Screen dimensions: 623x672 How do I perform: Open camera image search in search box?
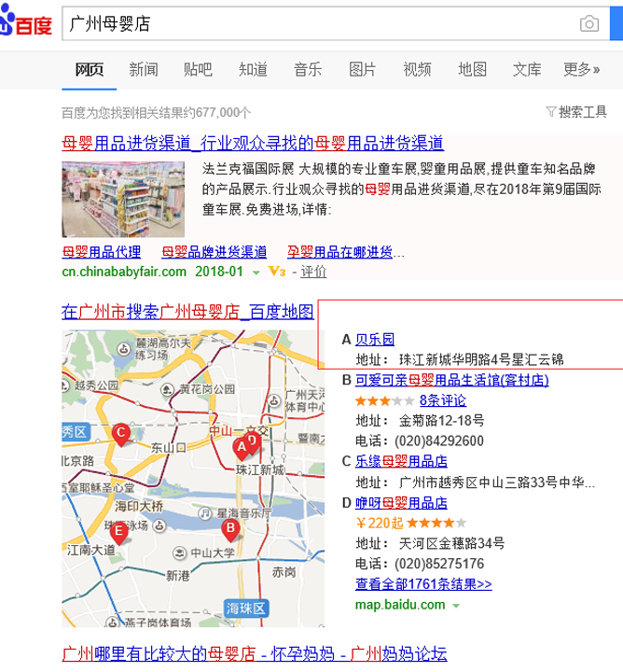click(588, 24)
